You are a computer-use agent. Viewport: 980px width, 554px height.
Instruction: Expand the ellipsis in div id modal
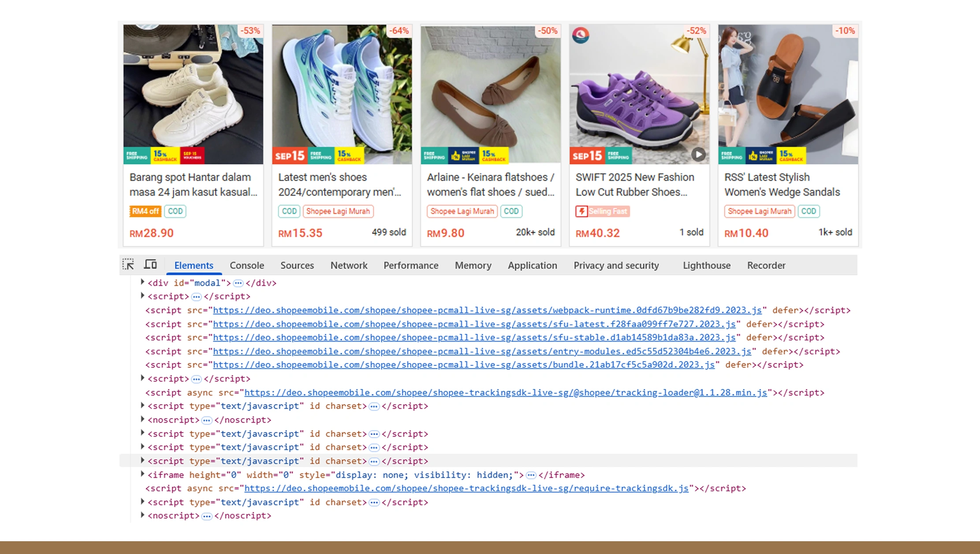pyautogui.click(x=238, y=283)
